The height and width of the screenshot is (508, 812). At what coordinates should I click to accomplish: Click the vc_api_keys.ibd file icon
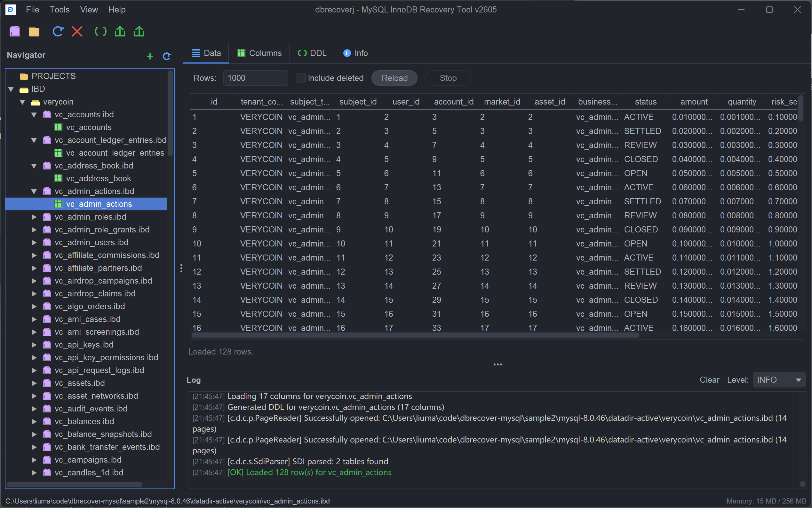[47, 345]
